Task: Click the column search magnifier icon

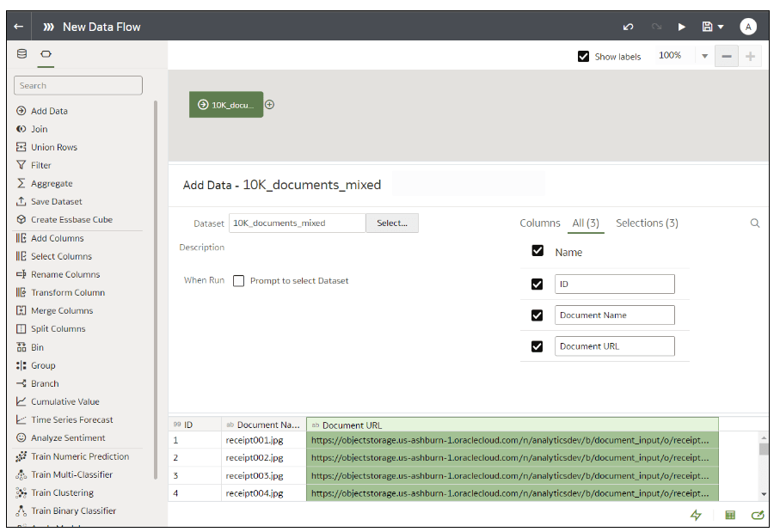Action: pos(755,223)
